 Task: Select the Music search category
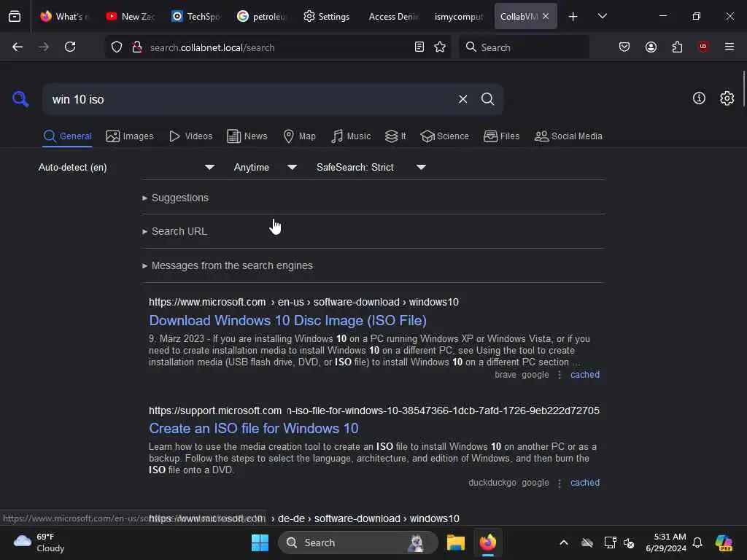351,136
